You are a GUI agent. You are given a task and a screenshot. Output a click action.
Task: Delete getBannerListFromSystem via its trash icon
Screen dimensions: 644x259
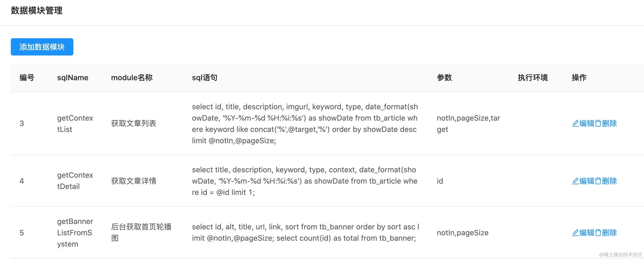[598, 233]
